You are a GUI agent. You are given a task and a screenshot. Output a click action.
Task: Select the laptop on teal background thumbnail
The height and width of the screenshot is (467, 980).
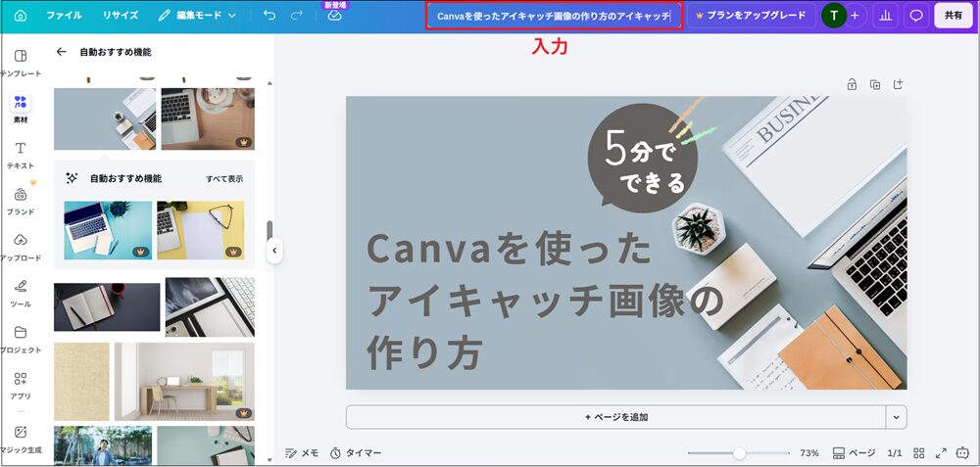108,230
